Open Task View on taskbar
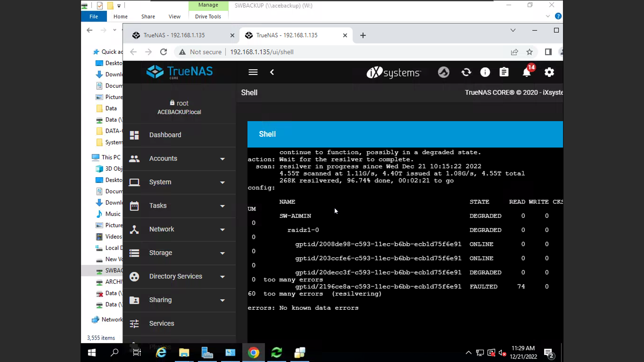 [137, 353]
